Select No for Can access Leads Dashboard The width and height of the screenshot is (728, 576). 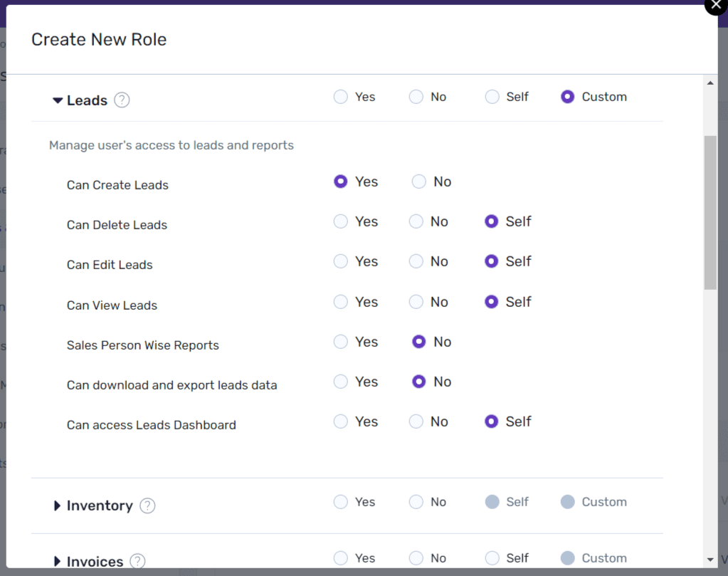point(416,421)
